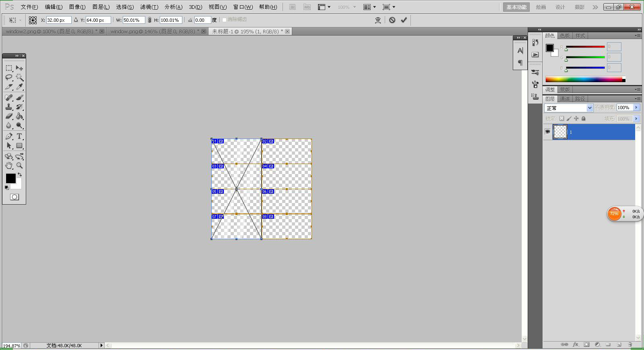Select the Pen tool

pos(9,136)
